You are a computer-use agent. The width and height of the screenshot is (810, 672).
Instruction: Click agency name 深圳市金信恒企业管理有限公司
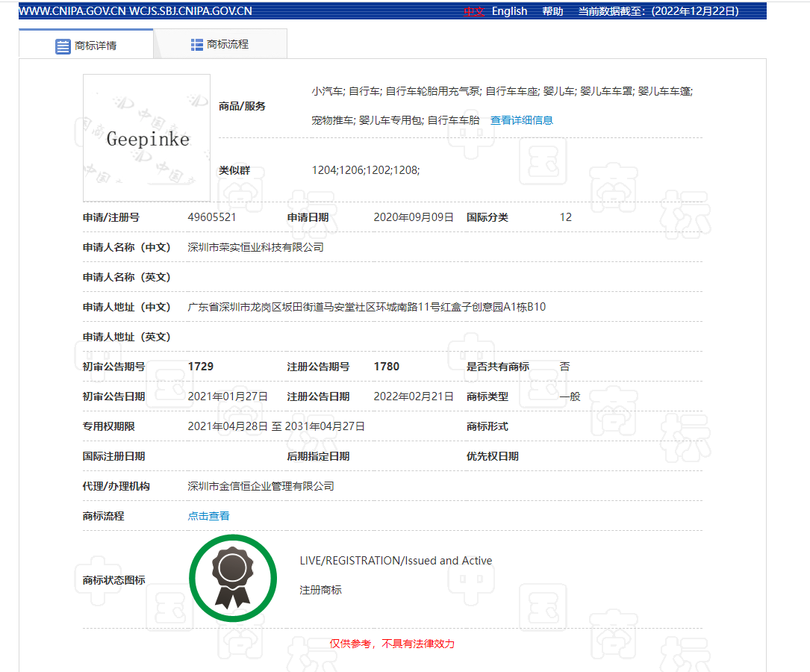pyautogui.click(x=261, y=486)
